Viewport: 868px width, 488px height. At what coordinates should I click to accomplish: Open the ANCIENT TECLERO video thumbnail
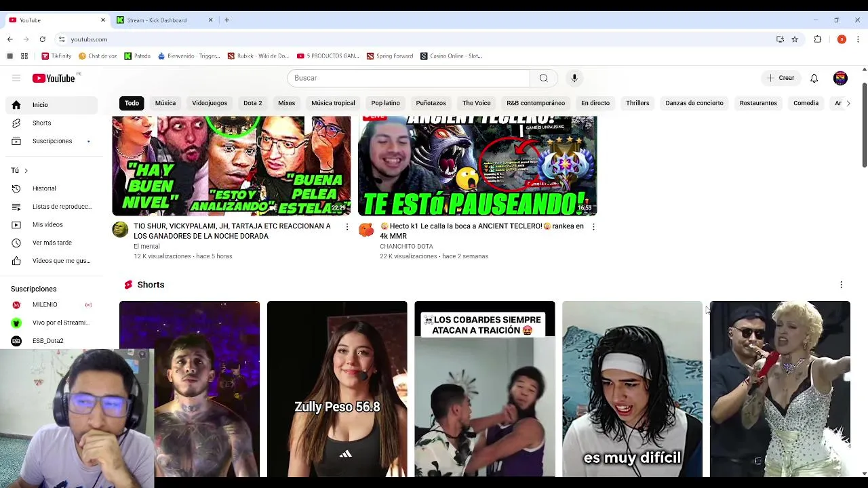pos(477,165)
